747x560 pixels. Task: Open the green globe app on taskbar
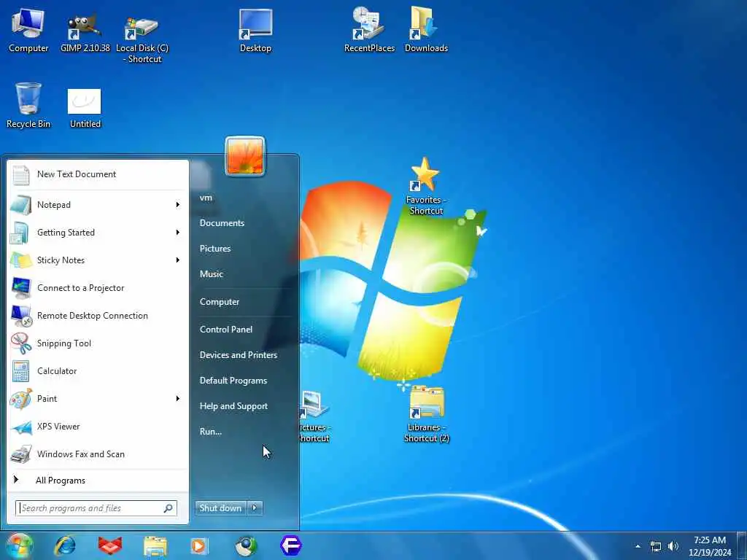(246, 545)
